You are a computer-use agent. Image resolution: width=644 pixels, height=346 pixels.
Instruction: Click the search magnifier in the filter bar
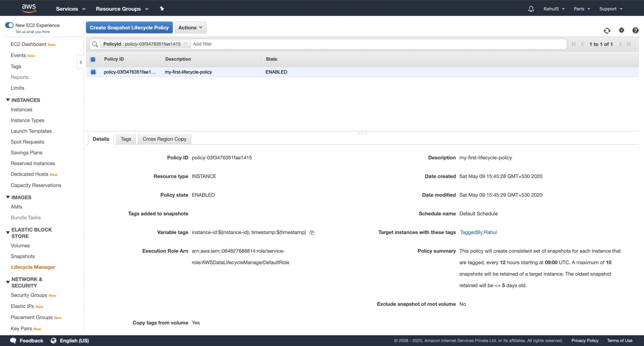(x=95, y=44)
